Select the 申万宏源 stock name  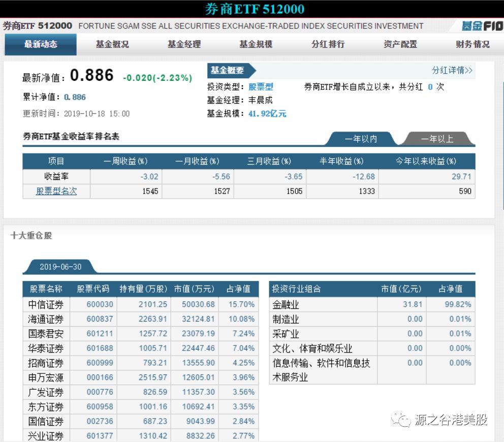46,377
